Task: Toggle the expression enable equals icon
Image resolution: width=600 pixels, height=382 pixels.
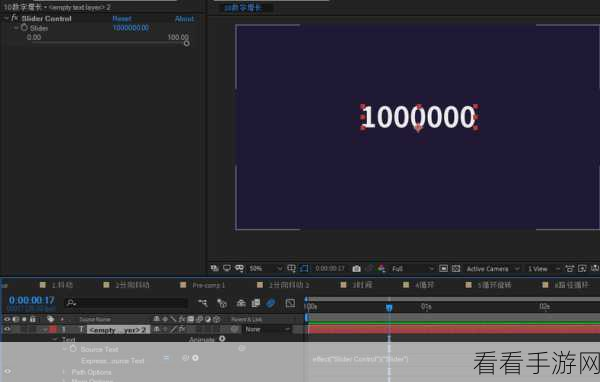Action: [166, 358]
